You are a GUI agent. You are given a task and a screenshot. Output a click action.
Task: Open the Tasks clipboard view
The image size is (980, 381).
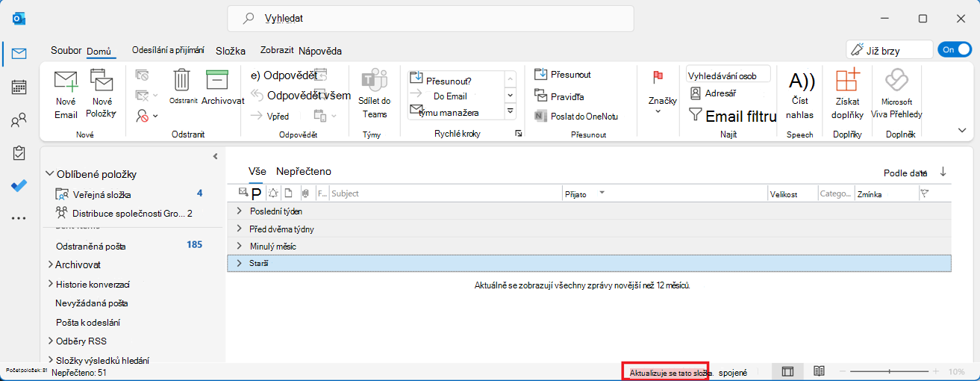pyautogui.click(x=19, y=153)
